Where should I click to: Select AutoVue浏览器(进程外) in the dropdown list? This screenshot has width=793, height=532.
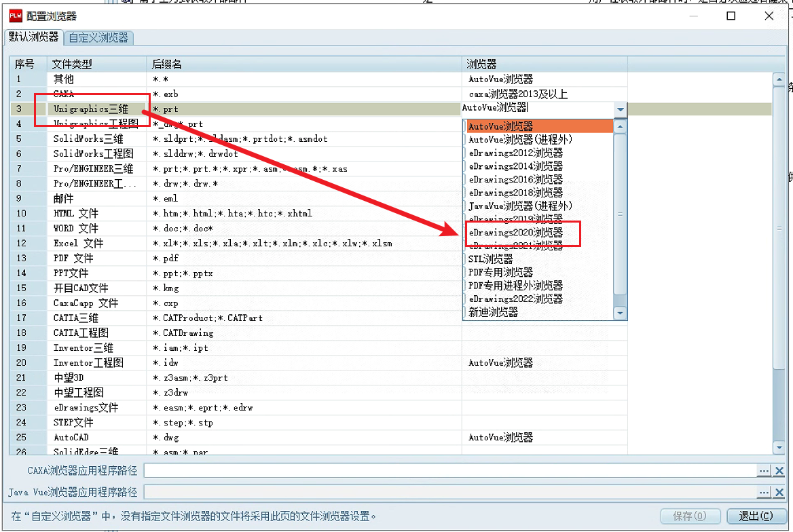point(520,140)
